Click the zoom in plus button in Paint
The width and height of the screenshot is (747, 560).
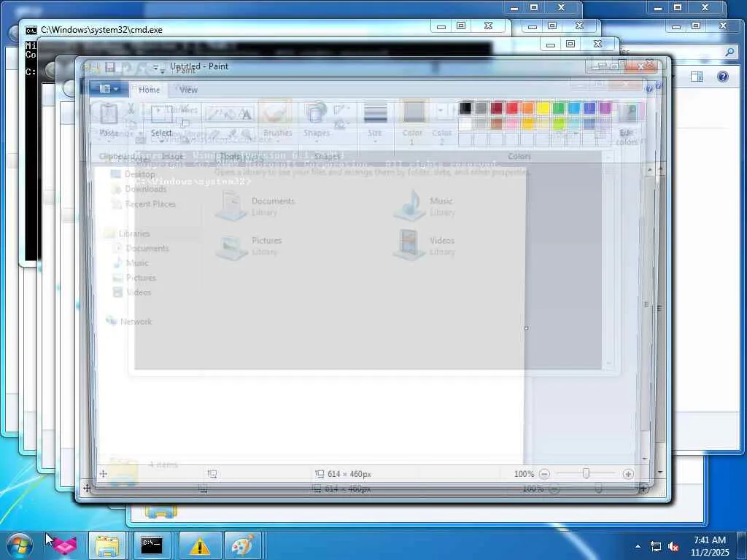point(628,474)
